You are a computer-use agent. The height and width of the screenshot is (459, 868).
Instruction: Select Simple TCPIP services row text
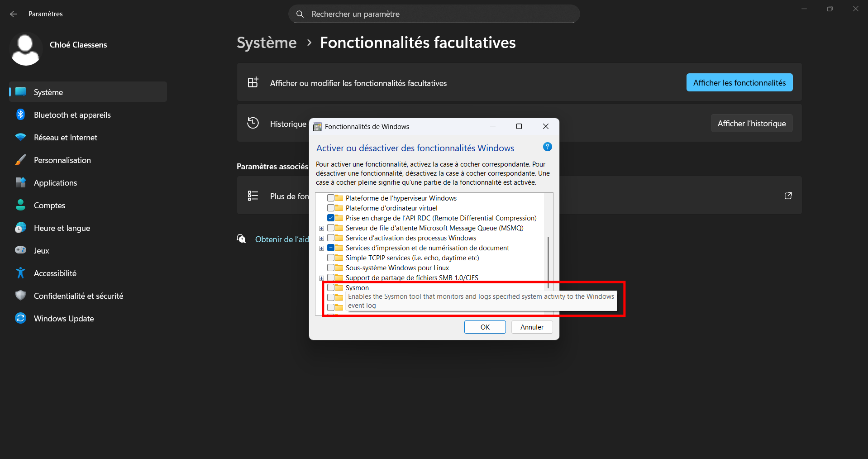[x=412, y=258]
